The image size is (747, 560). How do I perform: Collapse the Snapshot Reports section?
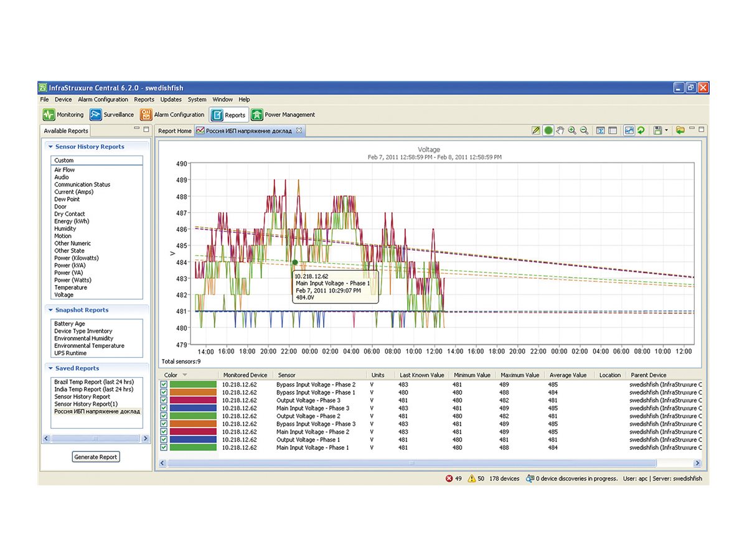click(50, 310)
